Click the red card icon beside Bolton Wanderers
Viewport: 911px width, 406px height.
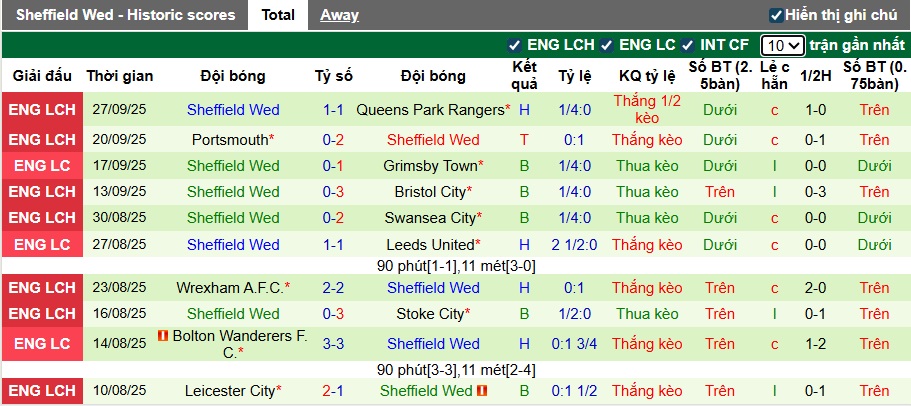pos(162,336)
